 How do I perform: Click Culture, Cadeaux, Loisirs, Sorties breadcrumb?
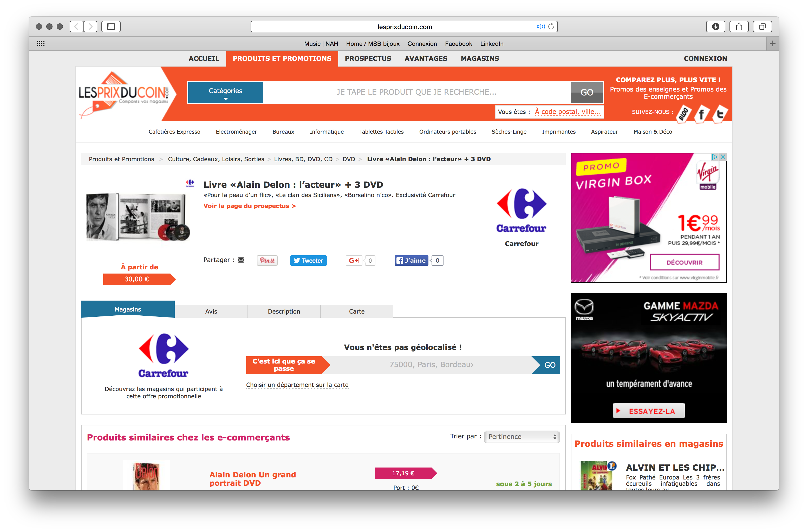pyautogui.click(x=216, y=159)
